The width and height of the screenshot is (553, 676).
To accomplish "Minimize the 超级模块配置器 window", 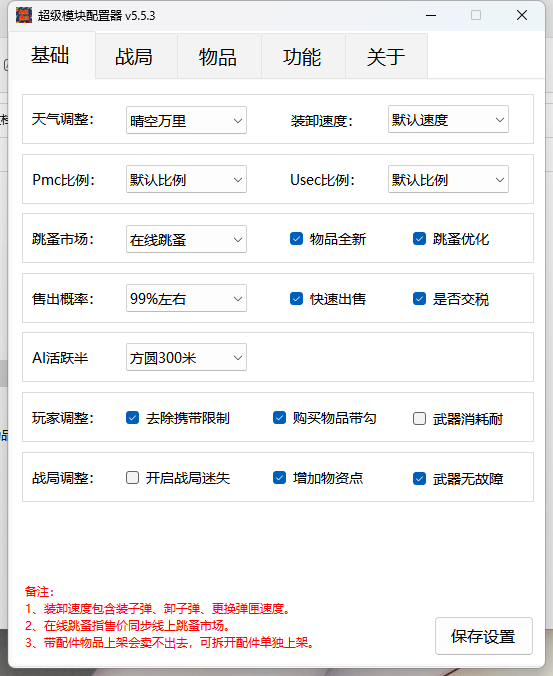I will click(431, 16).
